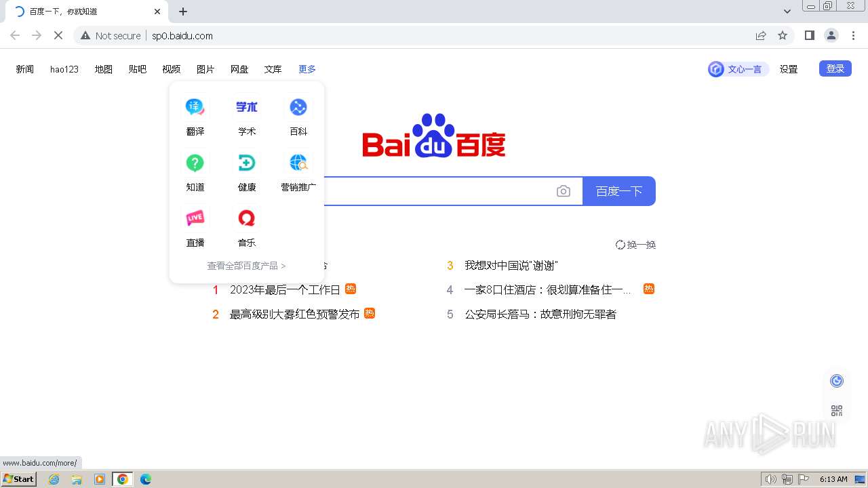Open the Chrome profile avatar
This screenshot has height=488, width=868.
(x=831, y=35)
